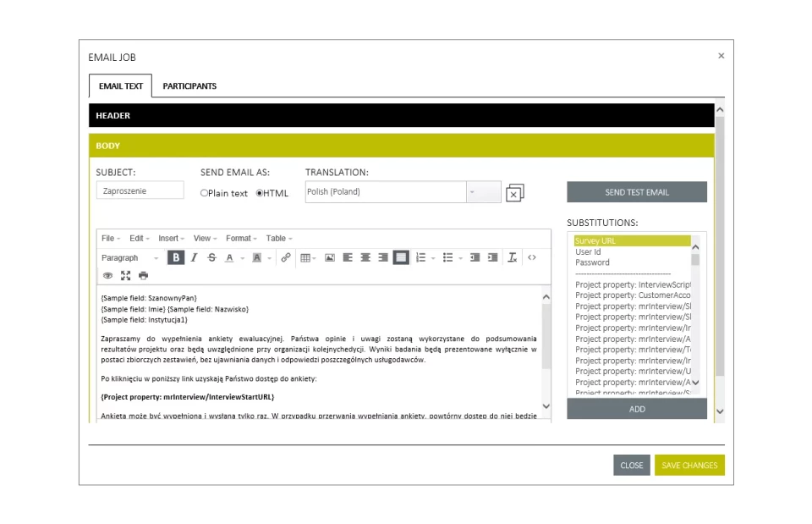Preview the email with the eye icon
The width and height of the screenshot is (812, 524).
coord(107,275)
